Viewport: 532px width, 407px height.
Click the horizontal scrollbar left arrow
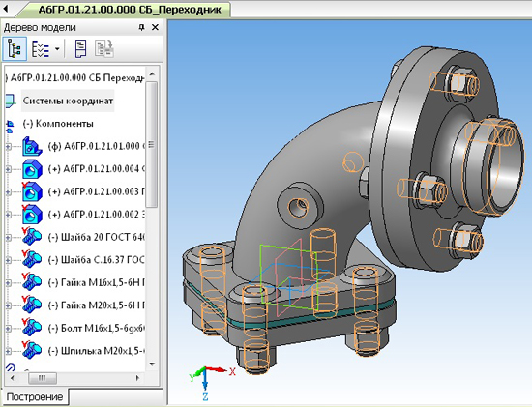(x=13, y=377)
